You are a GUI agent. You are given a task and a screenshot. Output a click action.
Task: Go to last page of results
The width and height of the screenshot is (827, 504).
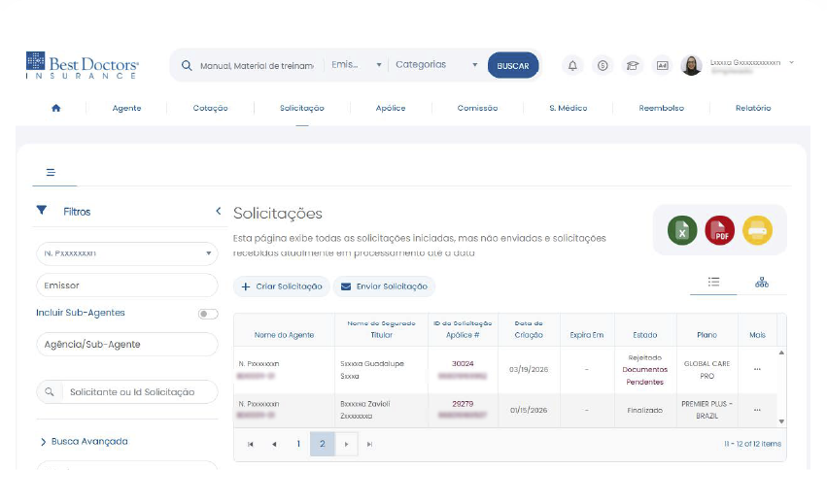pos(369,444)
